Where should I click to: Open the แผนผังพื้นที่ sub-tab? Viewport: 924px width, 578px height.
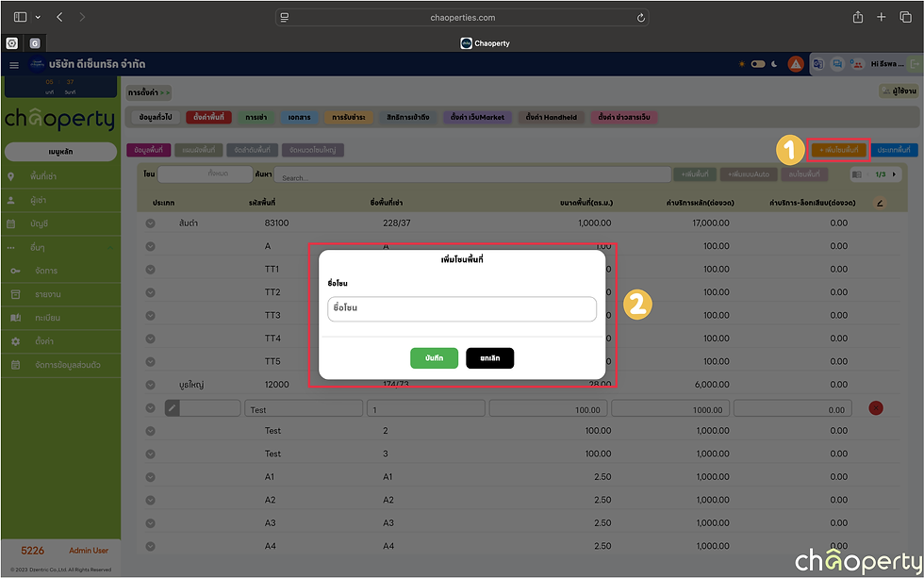199,150
